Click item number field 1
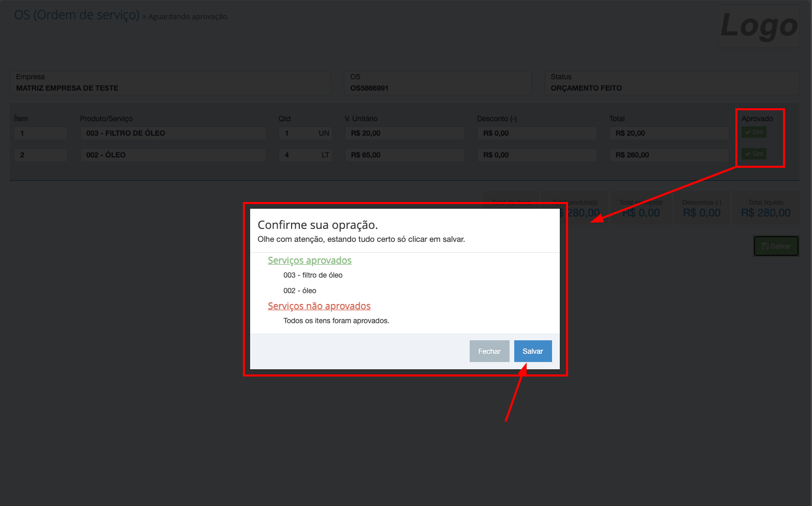Image resolution: width=812 pixels, height=506 pixels. pos(40,133)
